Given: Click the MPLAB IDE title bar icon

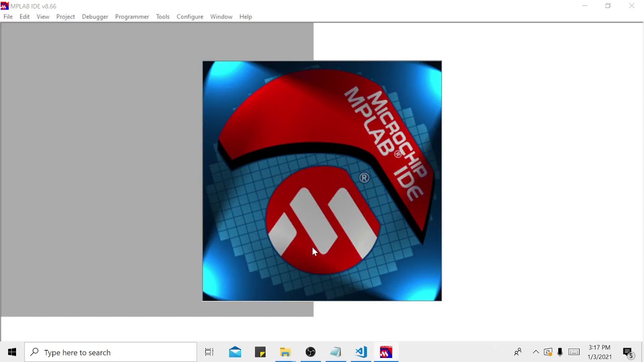Looking at the screenshot, I should point(5,6).
